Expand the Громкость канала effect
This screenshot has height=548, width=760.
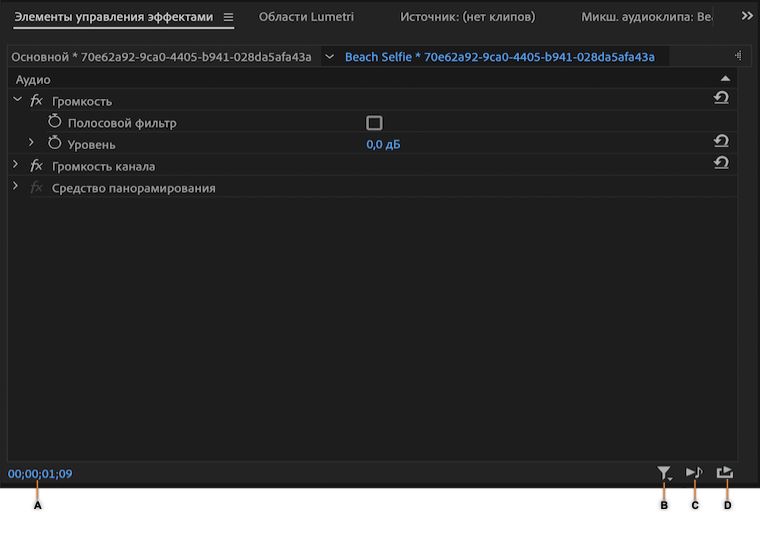(x=16, y=164)
